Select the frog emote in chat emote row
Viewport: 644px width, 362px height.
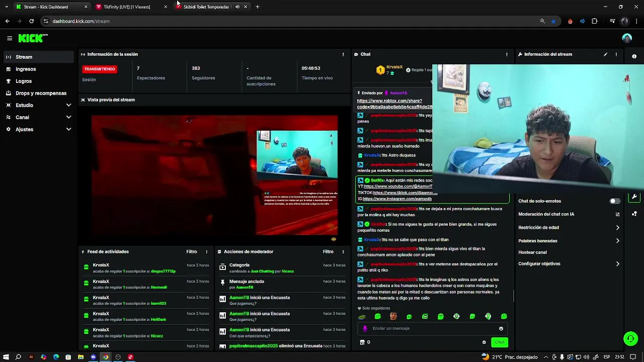pos(362,317)
